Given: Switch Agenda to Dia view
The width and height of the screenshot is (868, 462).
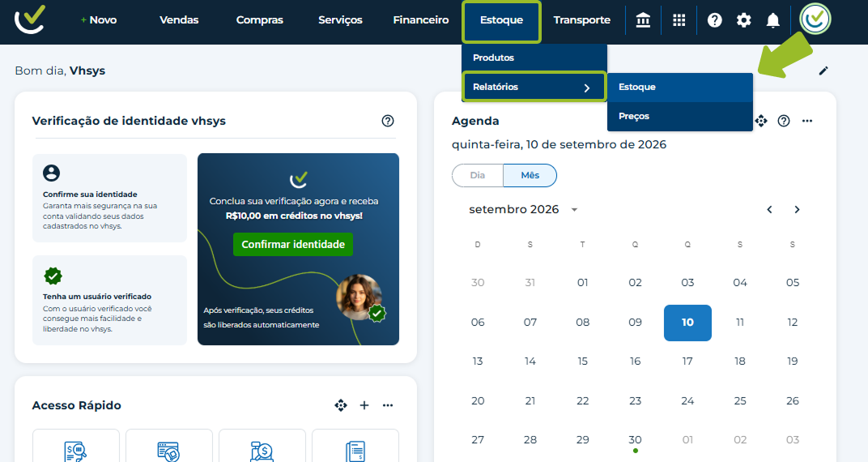Looking at the screenshot, I should 478,175.
